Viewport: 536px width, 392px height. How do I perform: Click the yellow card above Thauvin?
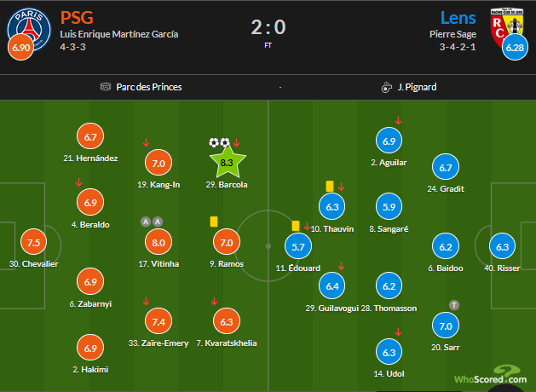coord(329,184)
